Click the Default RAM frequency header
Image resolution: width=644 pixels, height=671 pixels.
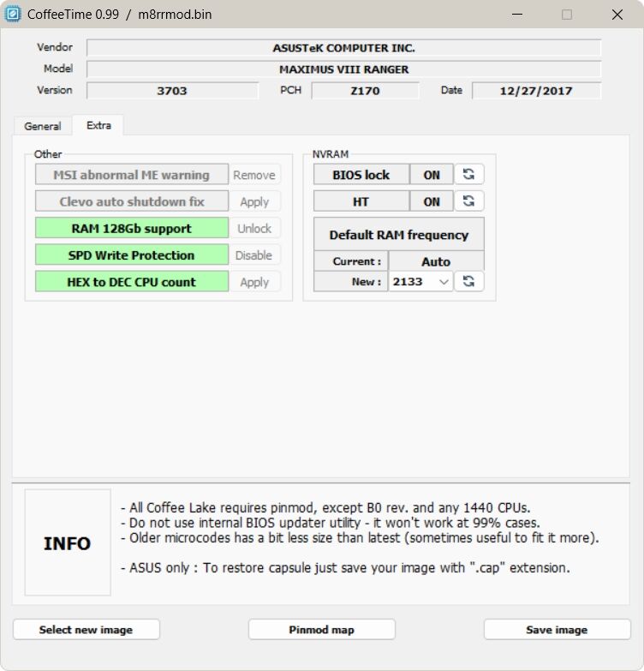coord(399,235)
